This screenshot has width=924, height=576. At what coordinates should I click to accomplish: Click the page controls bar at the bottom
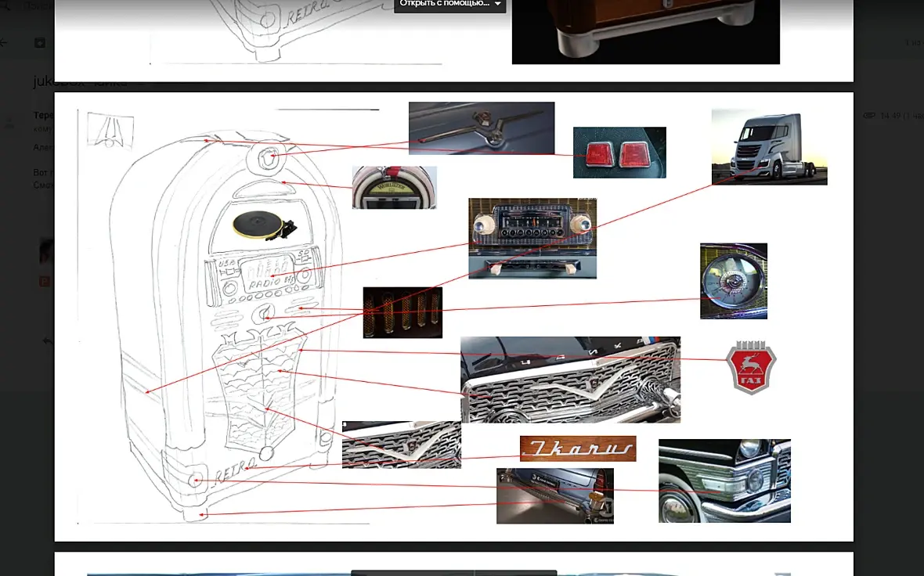pos(453,572)
